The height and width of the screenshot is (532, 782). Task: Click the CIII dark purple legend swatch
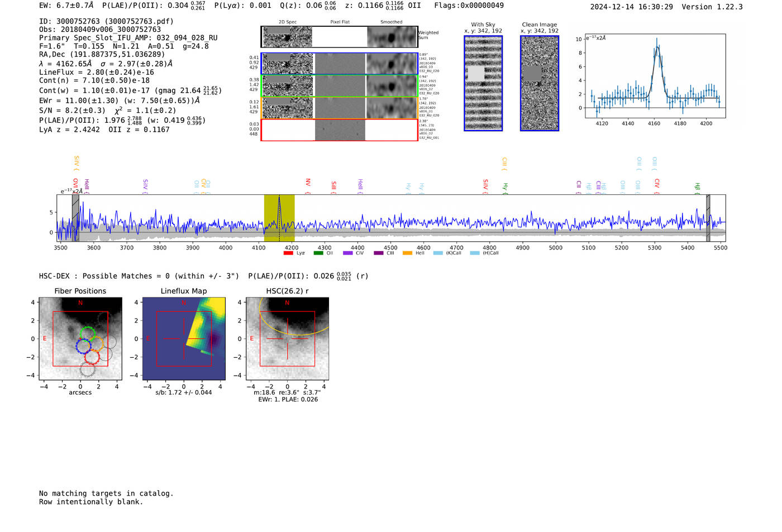[x=379, y=253]
